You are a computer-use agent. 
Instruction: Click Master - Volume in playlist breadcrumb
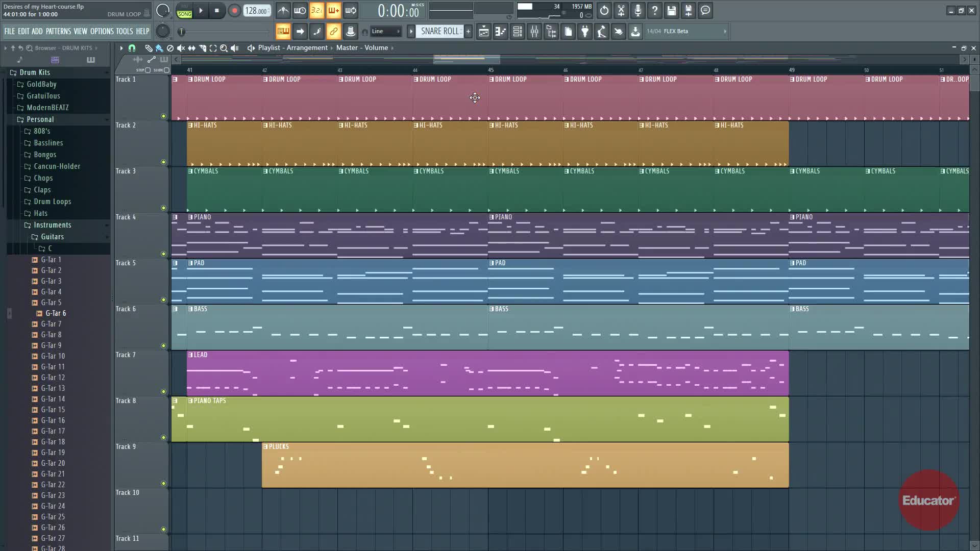point(361,48)
